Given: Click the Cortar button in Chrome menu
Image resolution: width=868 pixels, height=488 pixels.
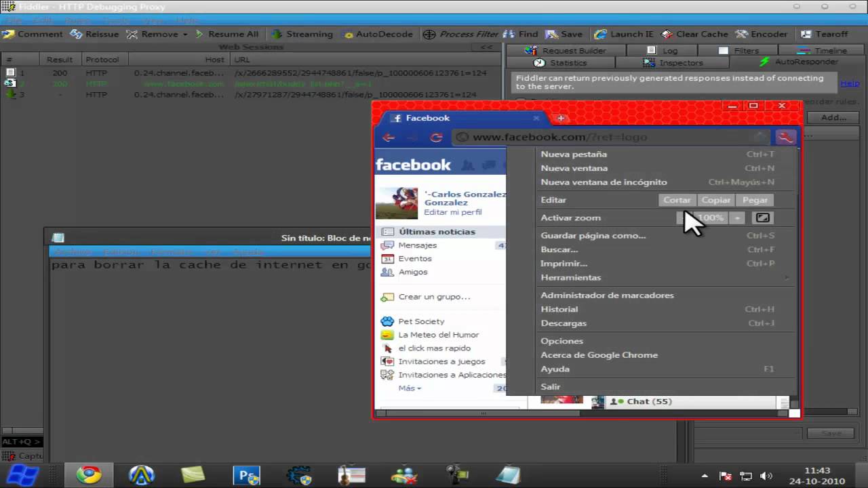Looking at the screenshot, I should (x=677, y=200).
